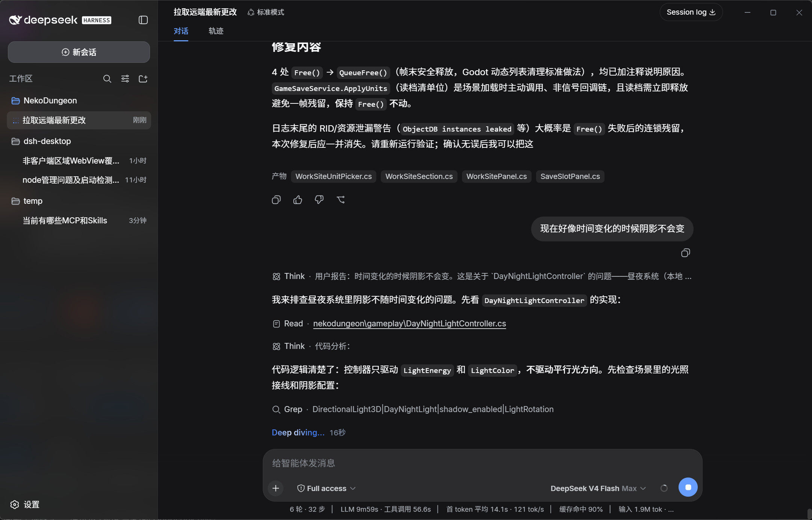The height and width of the screenshot is (520, 812).
Task: Open WorkSiteSection.cs artifact chip
Action: pyautogui.click(x=419, y=176)
